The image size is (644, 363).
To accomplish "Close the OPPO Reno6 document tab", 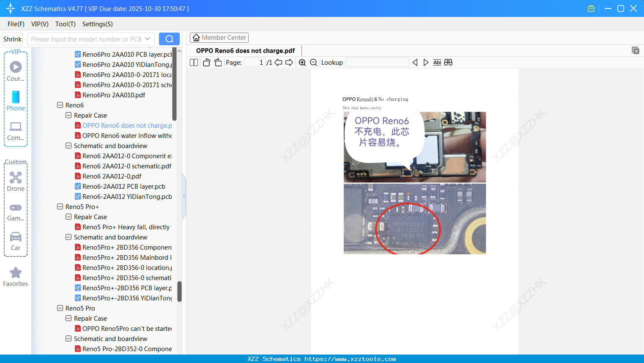I will (636, 50).
